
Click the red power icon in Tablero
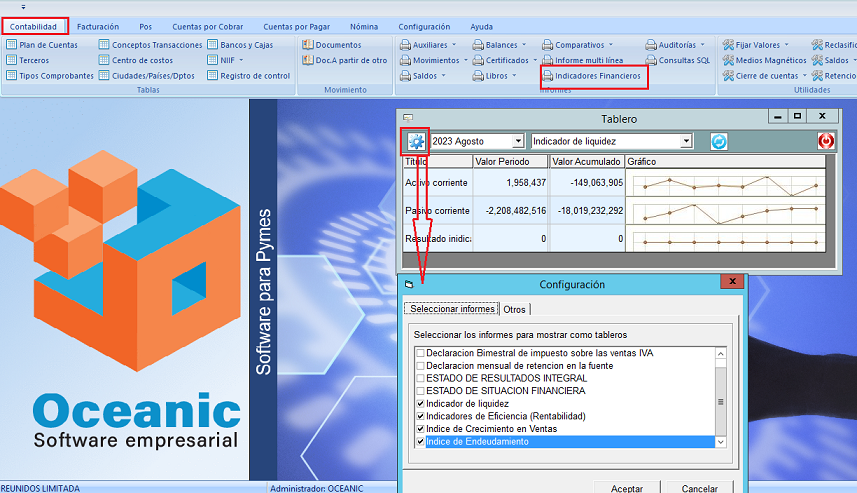(826, 141)
